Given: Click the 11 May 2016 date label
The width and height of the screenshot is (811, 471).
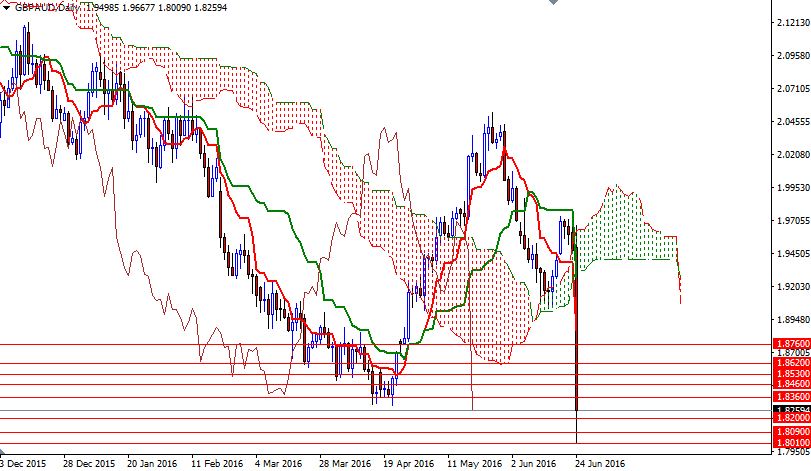Looking at the screenshot, I should point(475,464).
